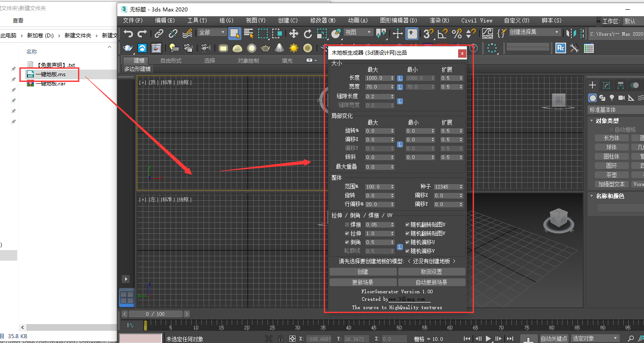The height and width of the screenshot is (343, 644).
Task: Switch to the 自由形式 ribbon tab
Action: tap(171, 61)
